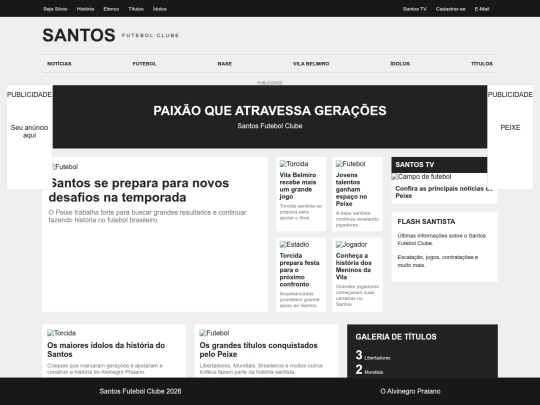Open 'Confira as principais notícias' link
The height and width of the screenshot is (405, 540).
pyautogui.click(x=444, y=192)
